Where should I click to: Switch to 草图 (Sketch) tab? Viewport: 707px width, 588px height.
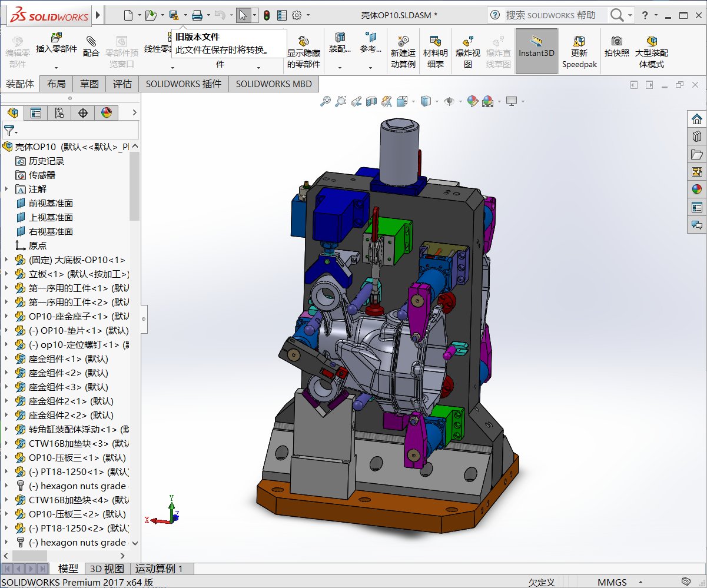point(89,84)
